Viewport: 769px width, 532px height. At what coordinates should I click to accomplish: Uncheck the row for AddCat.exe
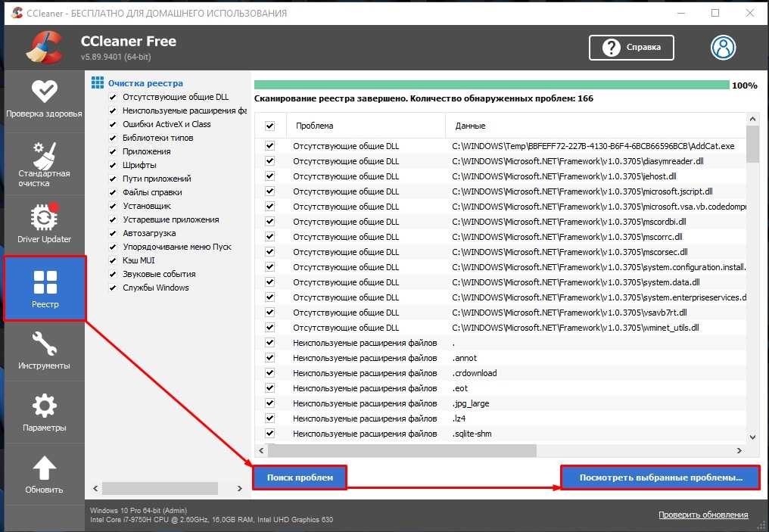269,146
